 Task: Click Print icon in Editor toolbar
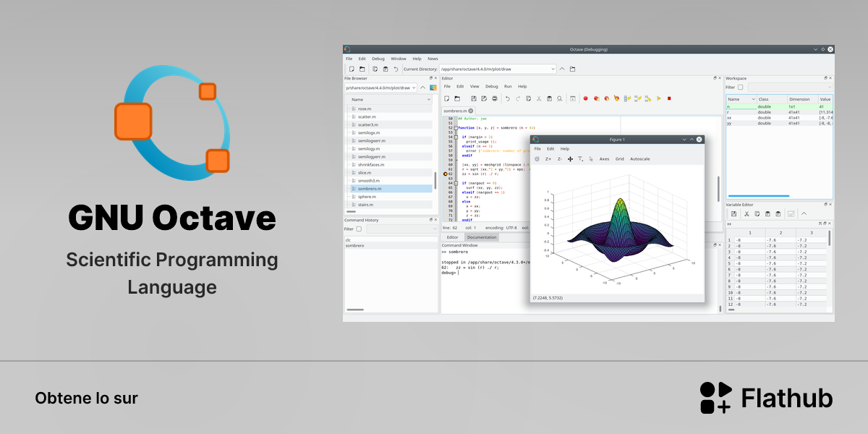point(495,98)
